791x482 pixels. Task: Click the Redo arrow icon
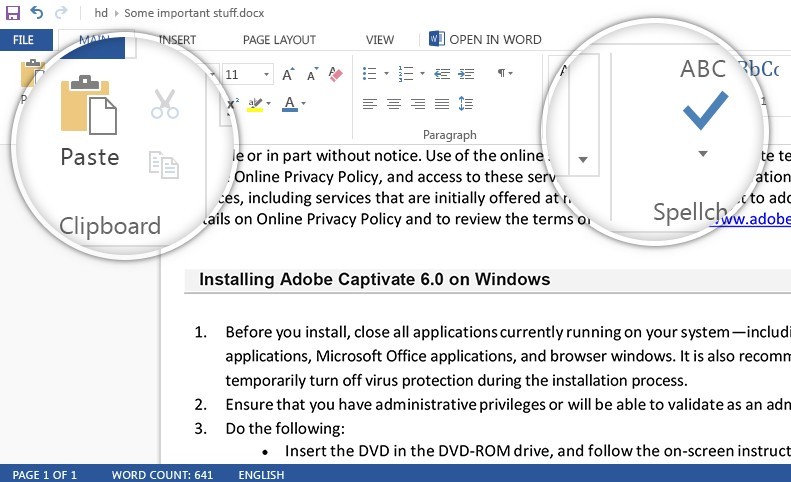(61, 12)
